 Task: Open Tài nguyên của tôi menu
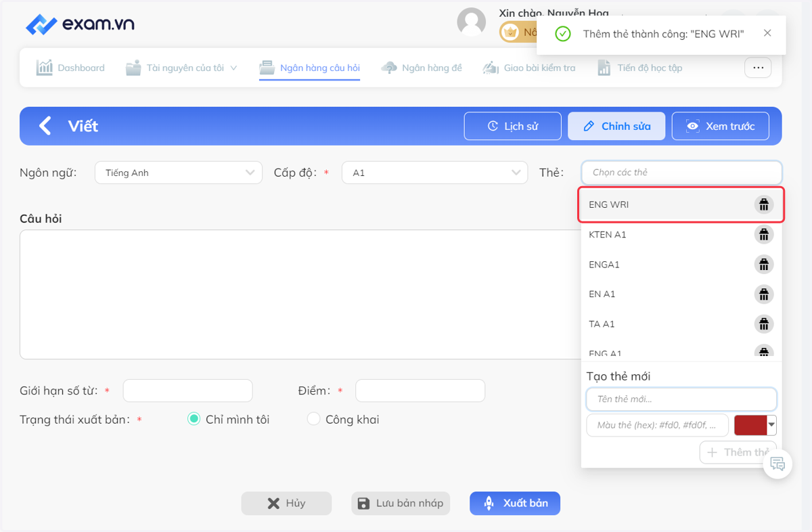(x=182, y=68)
